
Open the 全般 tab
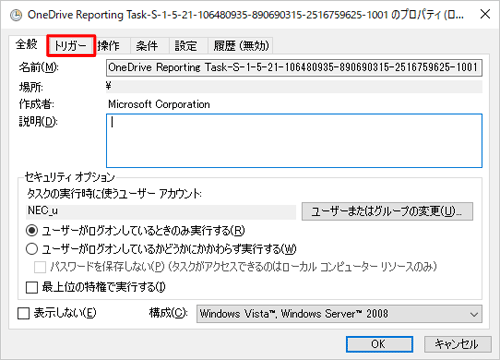pyautogui.click(x=27, y=44)
